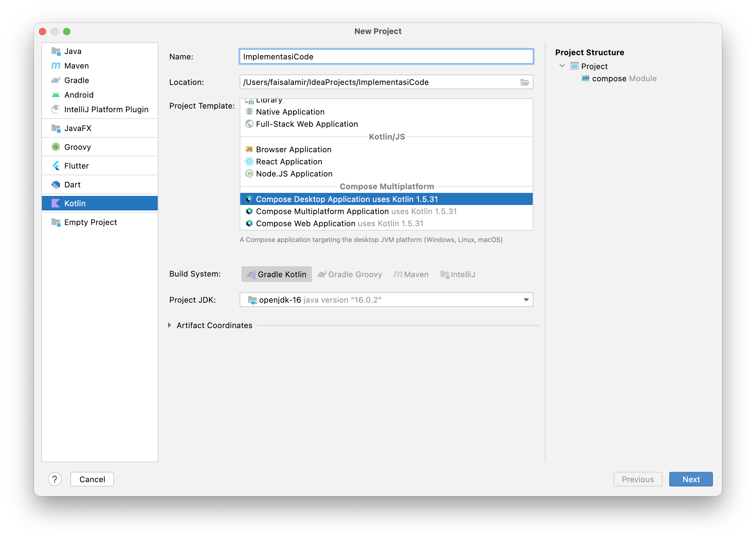The image size is (756, 541).
Task: Choose the Android project type icon
Action: point(56,95)
